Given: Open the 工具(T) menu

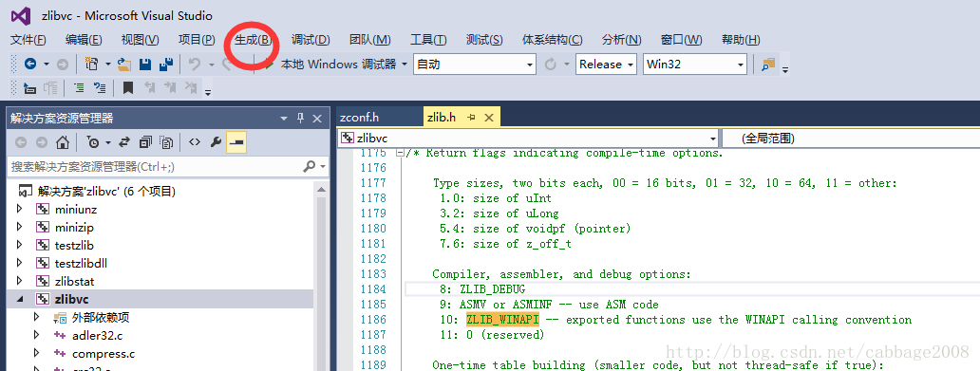Looking at the screenshot, I should [x=428, y=40].
